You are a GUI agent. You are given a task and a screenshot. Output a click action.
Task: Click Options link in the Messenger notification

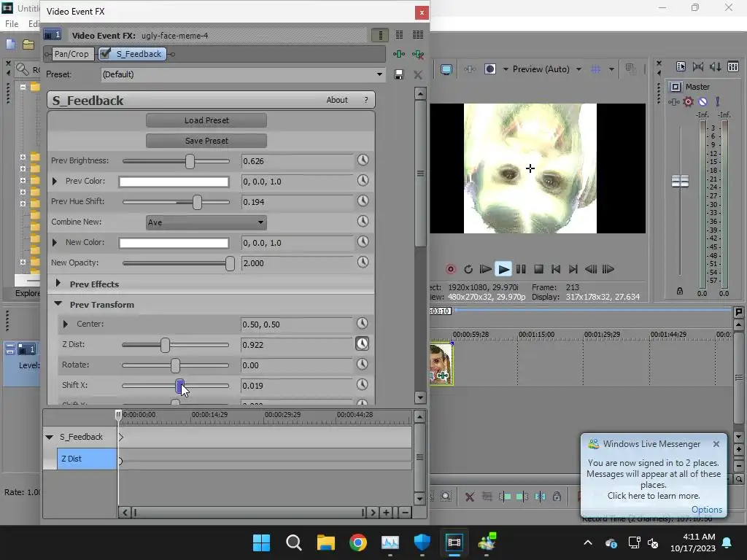706,510
